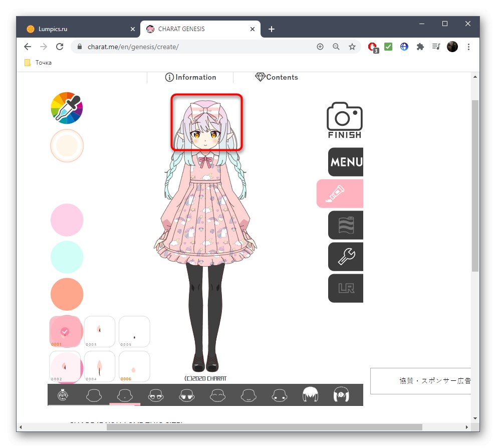Select nose style 0003
The height and width of the screenshot is (448, 496).
tap(100, 331)
